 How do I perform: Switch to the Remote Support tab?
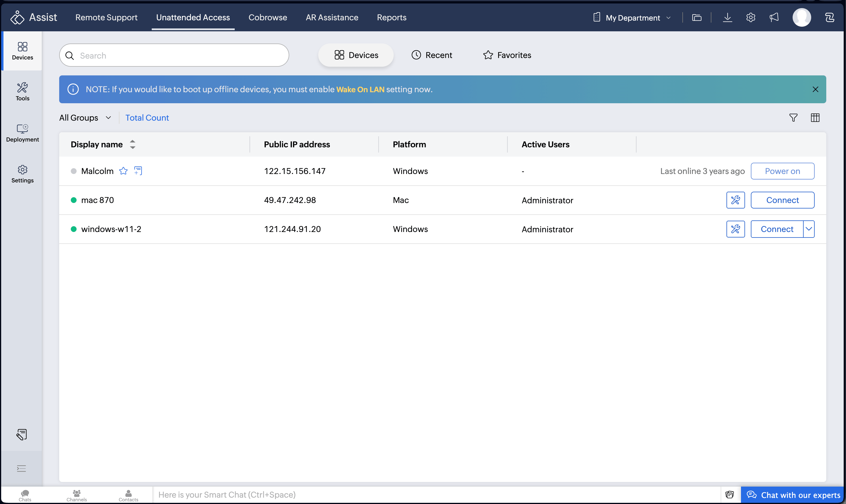click(106, 18)
